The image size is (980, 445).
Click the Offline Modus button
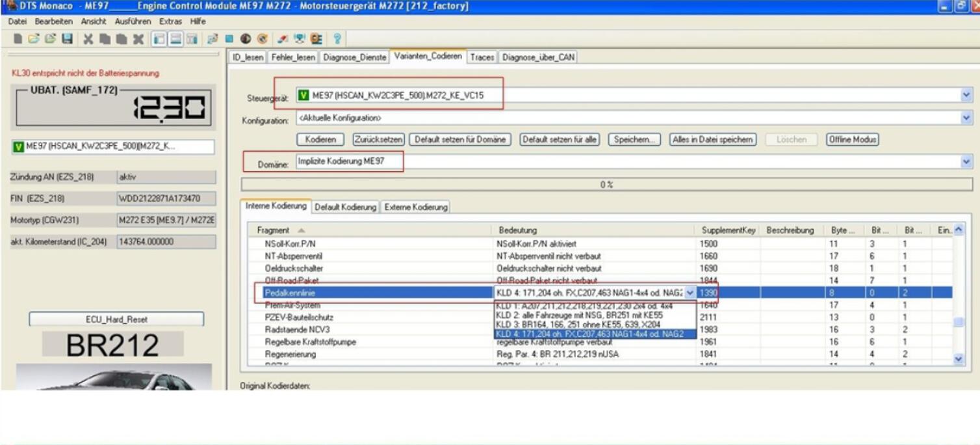(852, 139)
